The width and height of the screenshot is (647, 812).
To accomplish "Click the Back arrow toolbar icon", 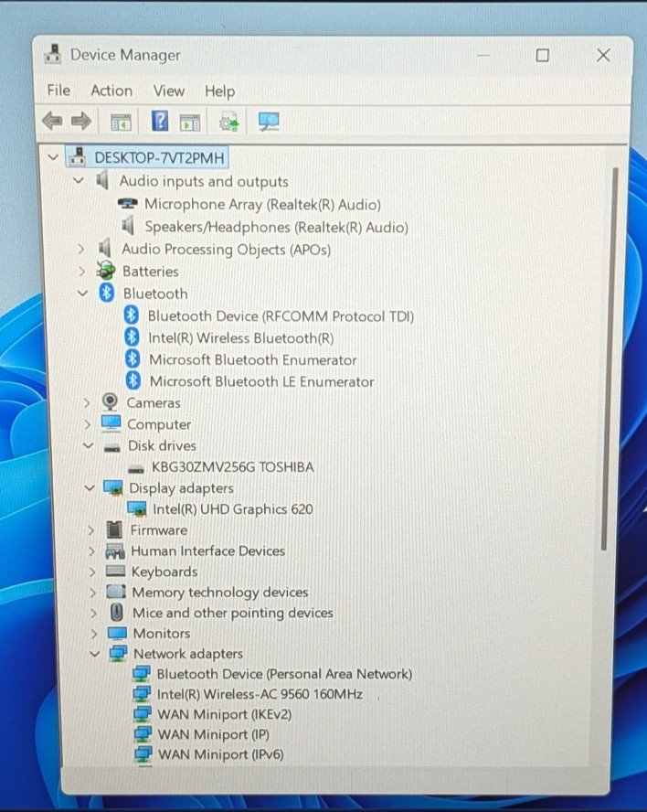I will (52, 122).
